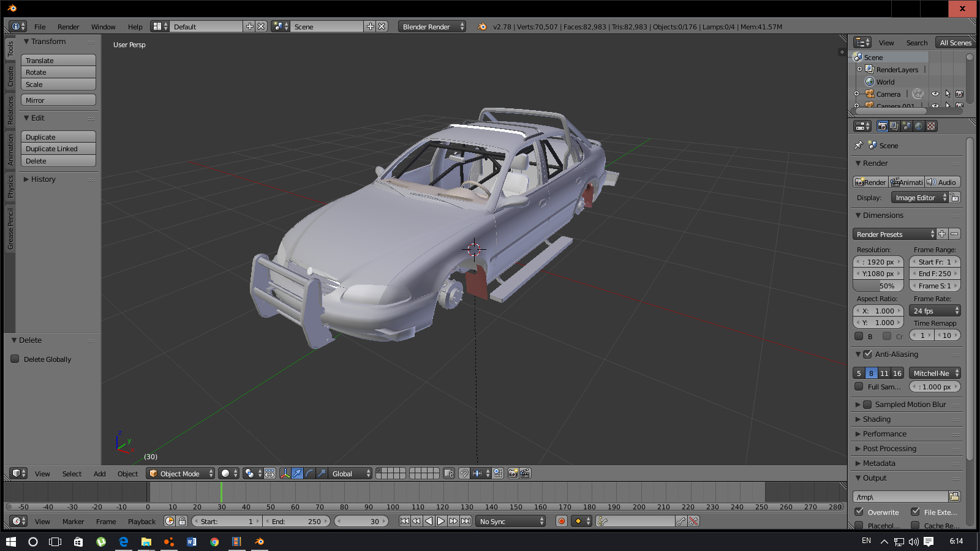Open the Object Mode dropdown
Screen dimensions: 980x551
pos(181,473)
